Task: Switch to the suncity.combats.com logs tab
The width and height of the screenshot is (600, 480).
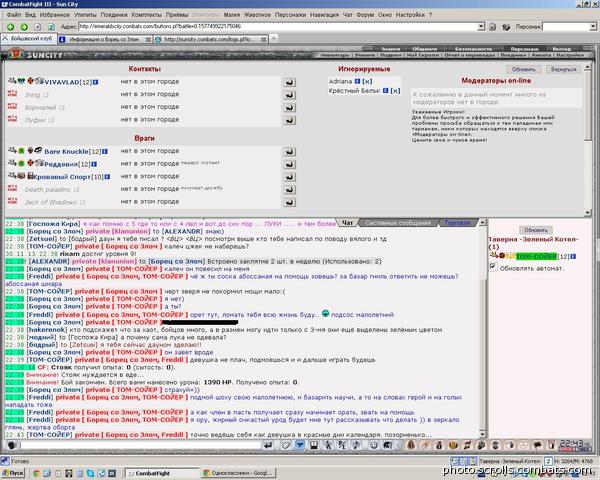Action: [211, 39]
